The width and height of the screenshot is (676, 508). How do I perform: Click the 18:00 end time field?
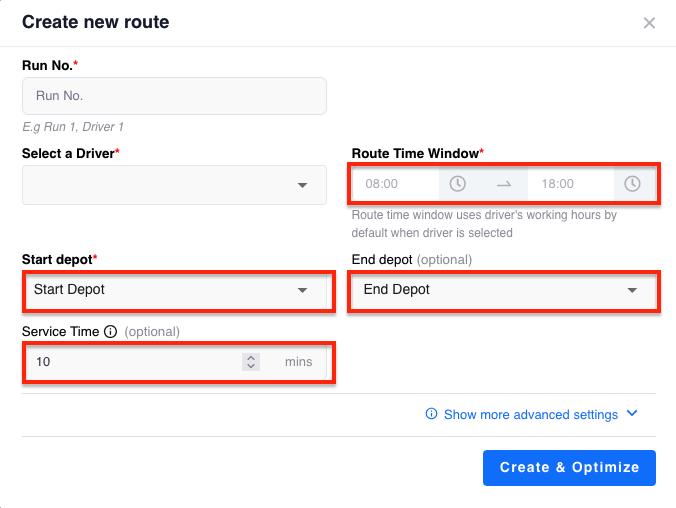[x=571, y=184]
